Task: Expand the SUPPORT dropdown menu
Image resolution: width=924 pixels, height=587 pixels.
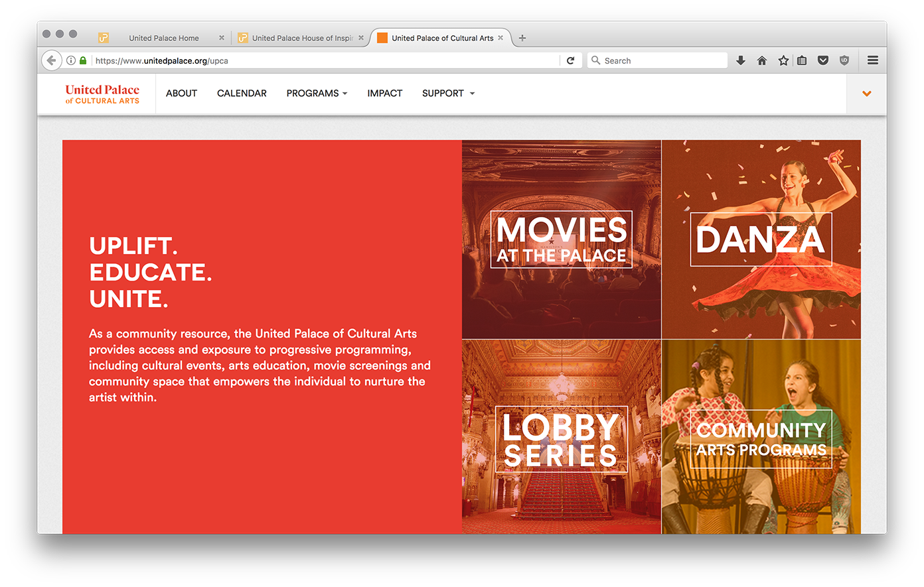Action: click(x=448, y=94)
